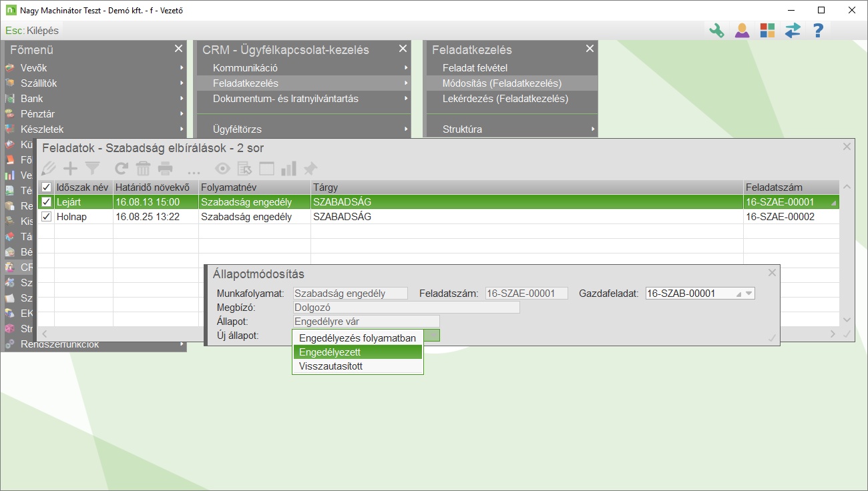Uncheck the Holnap row checkbox
The height and width of the screenshot is (491, 868).
(46, 217)
